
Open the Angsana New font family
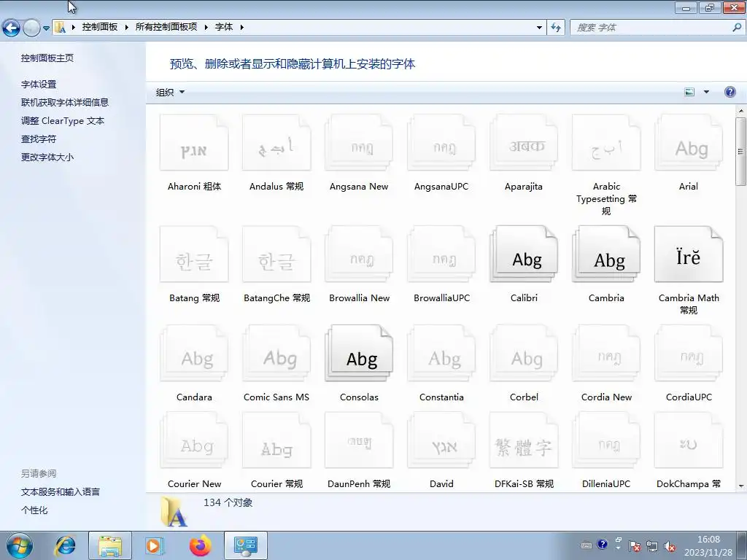[359, 143]
